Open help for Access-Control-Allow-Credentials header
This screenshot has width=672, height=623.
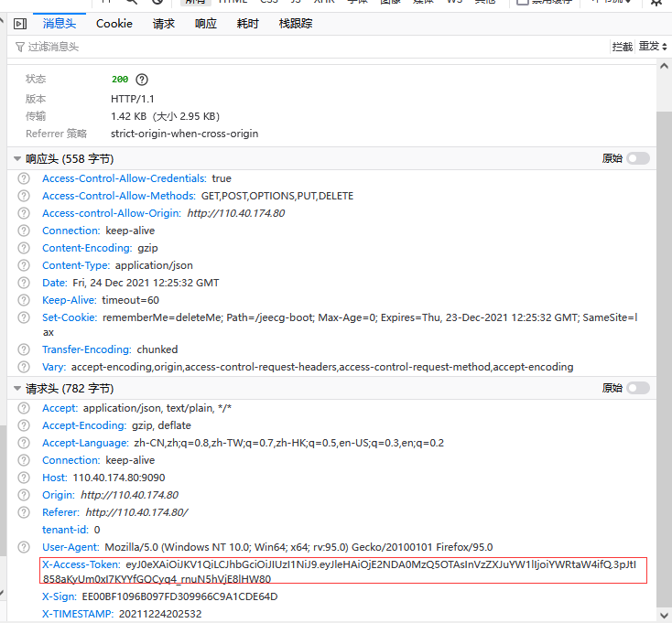(24, 178)
